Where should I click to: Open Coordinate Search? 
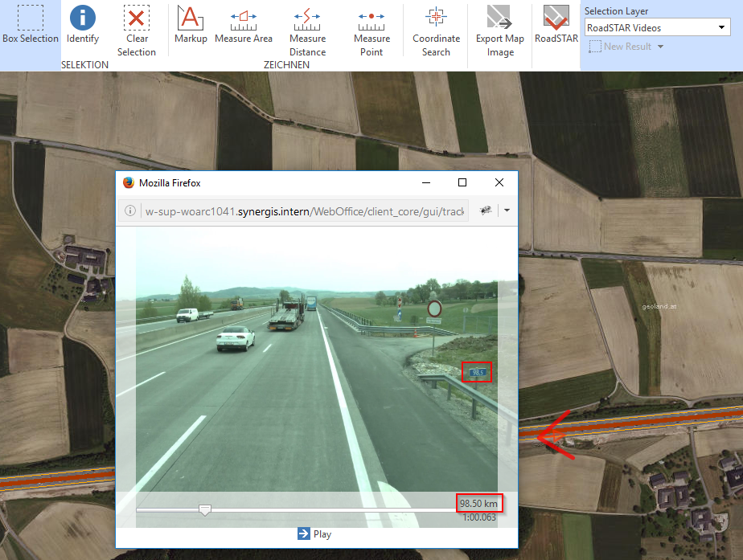click(x=436, y=31)
